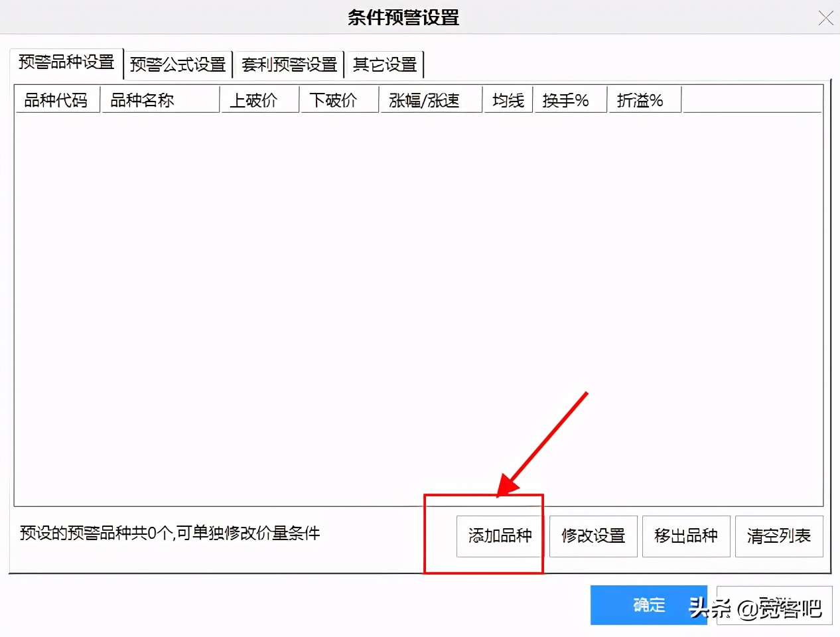The height and width of the screenshot is (637, 840).
Task: Click the 移出品种 button
Action: coord(686,536)
